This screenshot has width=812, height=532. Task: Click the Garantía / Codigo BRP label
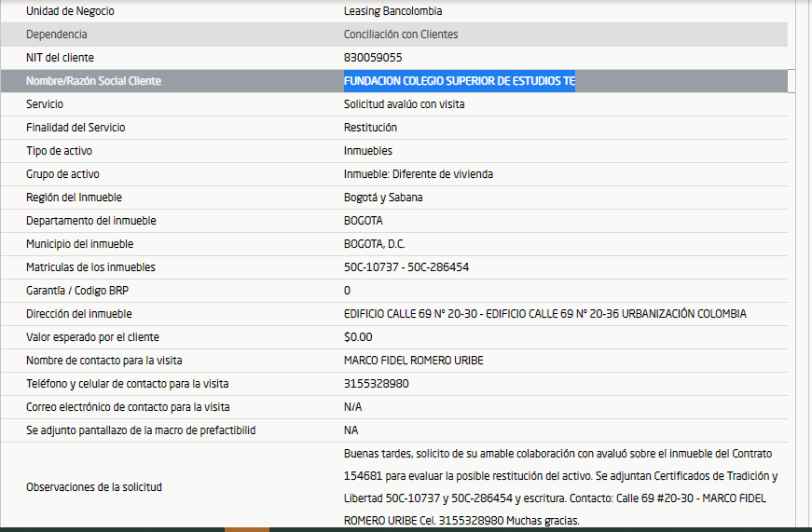(x=77, y=291)
